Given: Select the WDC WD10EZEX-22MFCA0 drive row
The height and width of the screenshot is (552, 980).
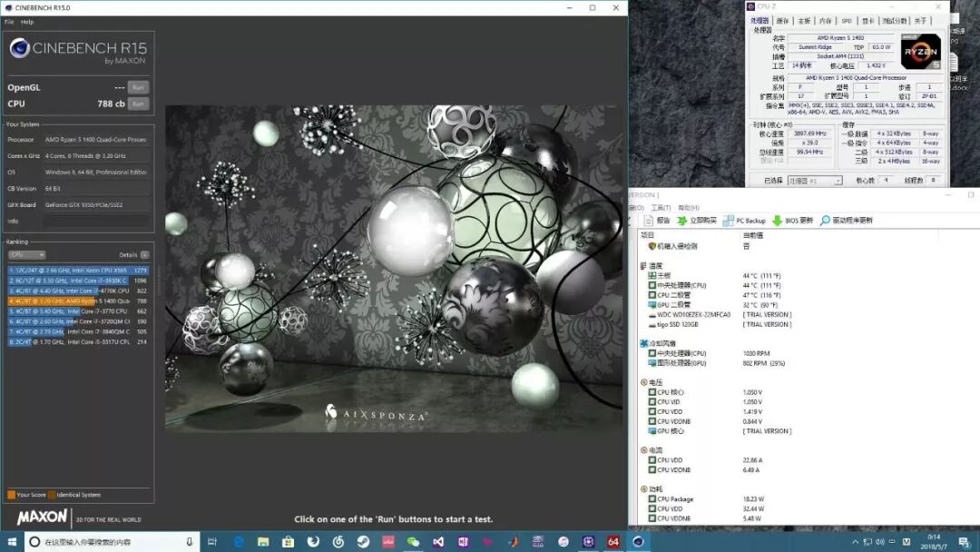Looking at the screenshot, I should tap(719, 315).
